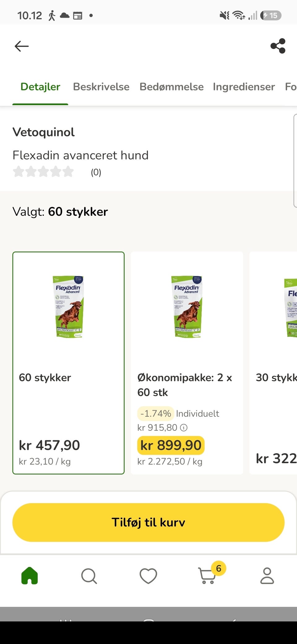Open the share icon

click(278, 46)
